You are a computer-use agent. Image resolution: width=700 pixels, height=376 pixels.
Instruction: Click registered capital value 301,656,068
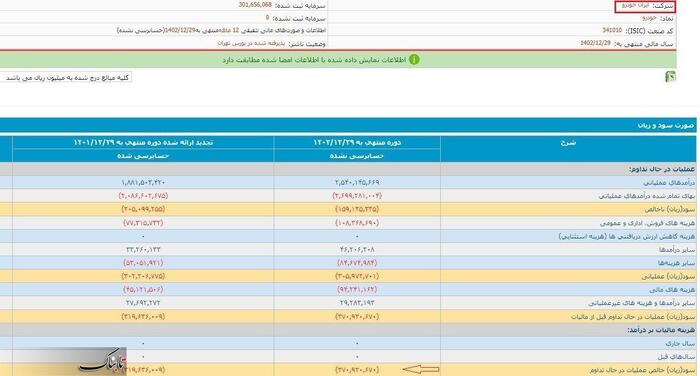tap(255, 5)
